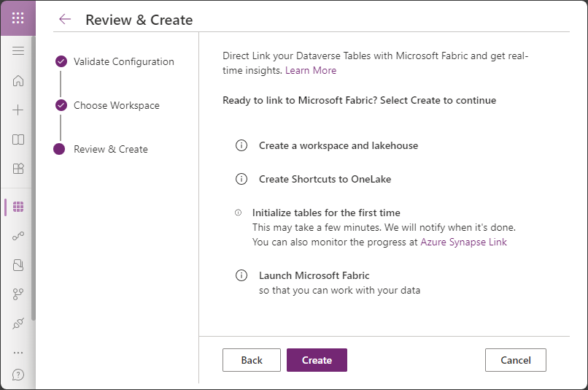
Task: Select the Tables grid icon in sidebar
Action: [18, 207]
